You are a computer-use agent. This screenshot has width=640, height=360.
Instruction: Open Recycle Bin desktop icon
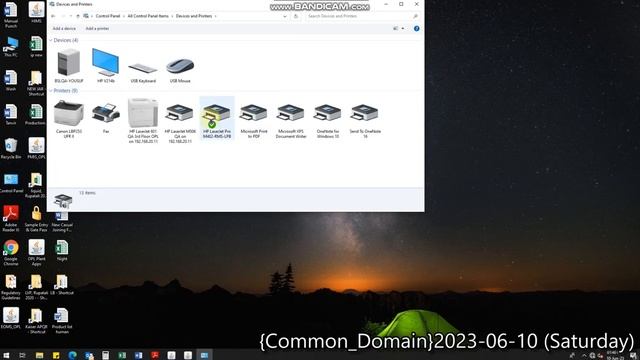click(x=11, y=149)
